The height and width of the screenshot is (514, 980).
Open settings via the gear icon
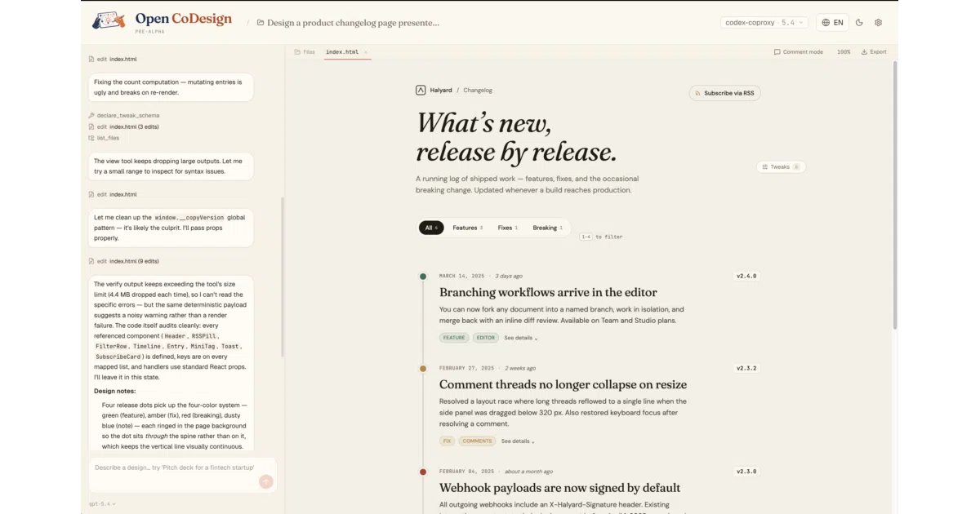pos(879,23)
